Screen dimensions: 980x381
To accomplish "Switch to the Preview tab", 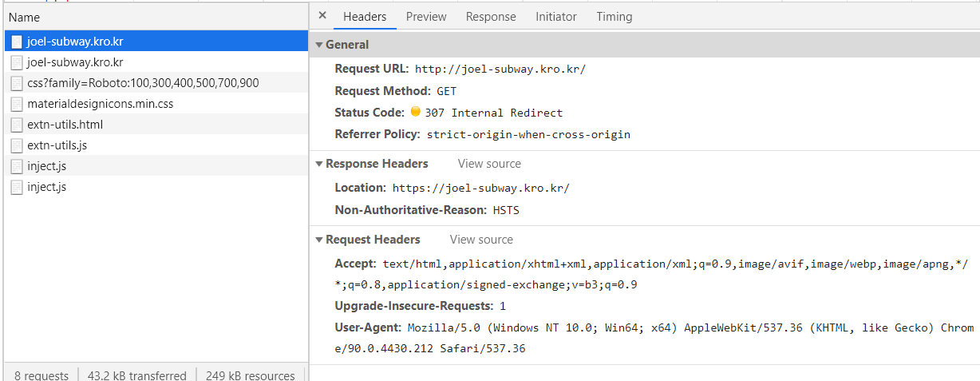I will coord(426,17).
